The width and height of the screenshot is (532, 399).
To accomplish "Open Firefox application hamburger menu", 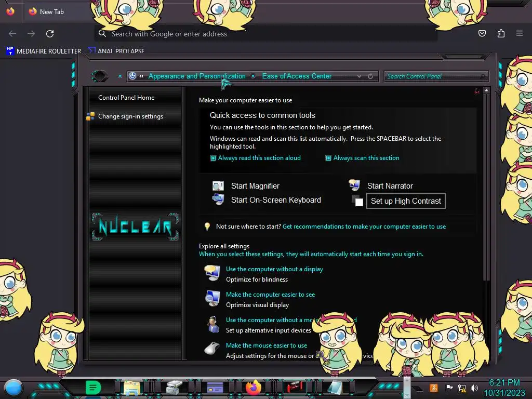I will point(520,33).
